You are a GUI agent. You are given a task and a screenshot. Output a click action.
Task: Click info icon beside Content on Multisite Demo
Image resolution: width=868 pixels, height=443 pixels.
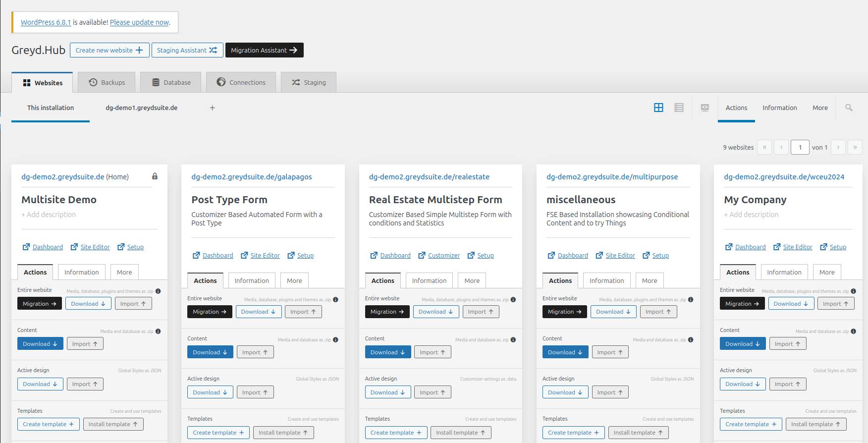[158, 332]
